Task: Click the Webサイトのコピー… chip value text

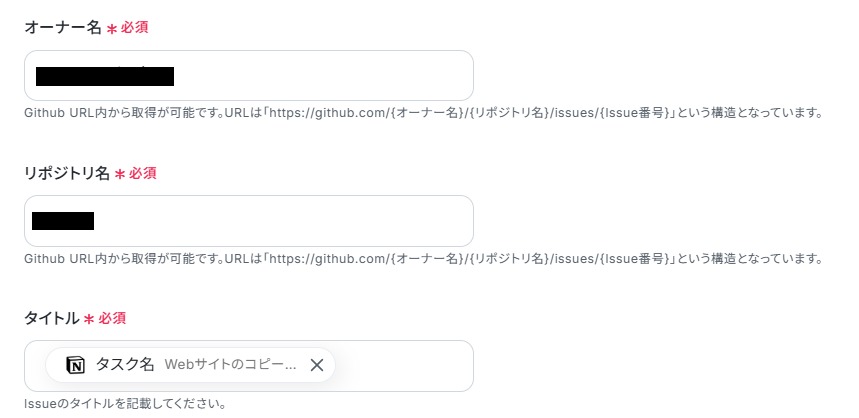Action: 230,365
